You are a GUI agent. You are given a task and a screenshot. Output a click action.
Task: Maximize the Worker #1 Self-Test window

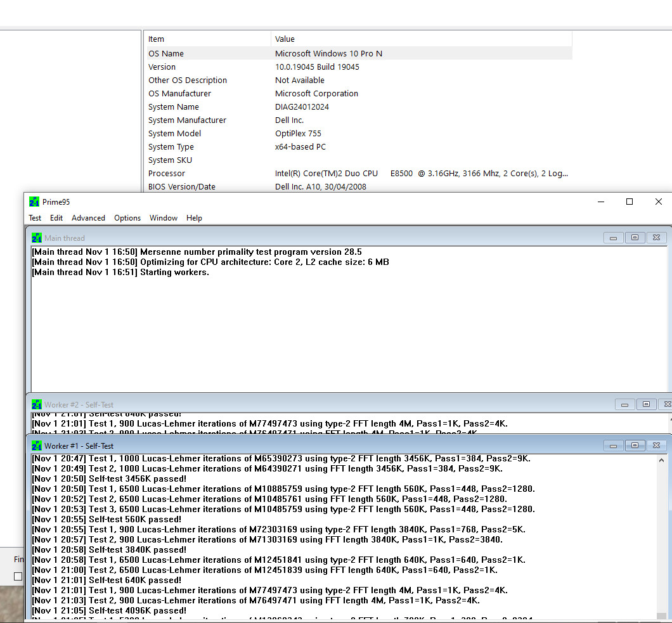[635, 446]
